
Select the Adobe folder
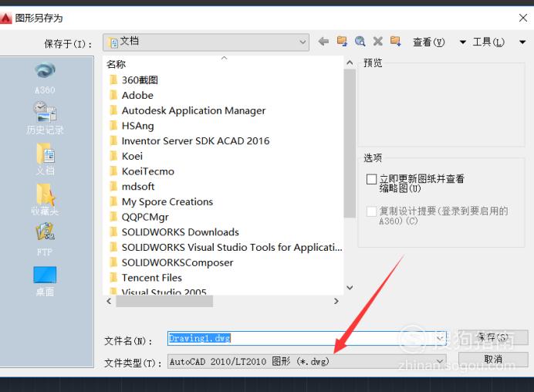(131, 96)
